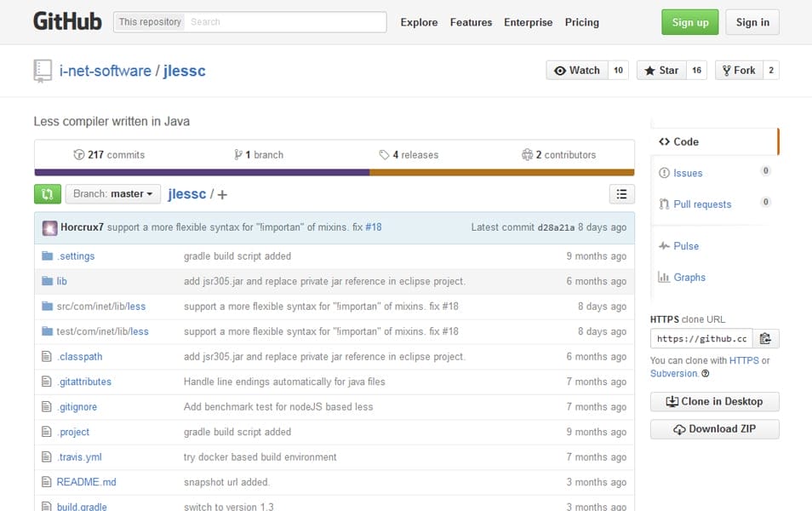Viewport: 812px width, 511px height.
Task: Click the watchers count 10
Action: (x=618, y=71)
